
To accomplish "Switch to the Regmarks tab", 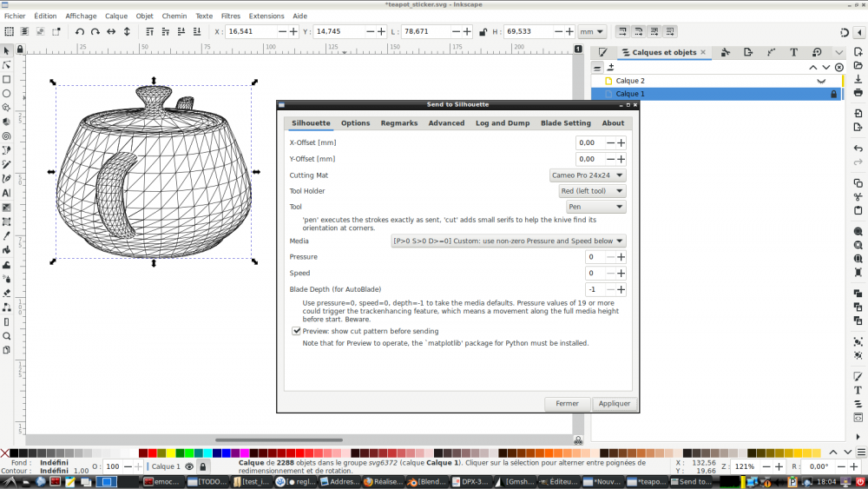I will 398,123.
